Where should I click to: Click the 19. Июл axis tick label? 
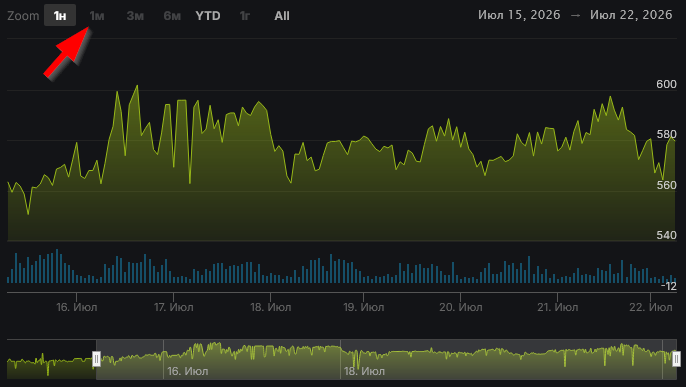(x=364, y=307)
